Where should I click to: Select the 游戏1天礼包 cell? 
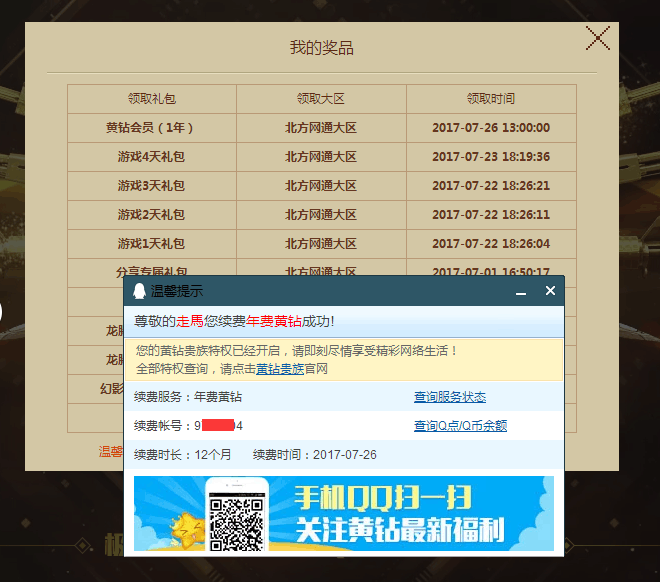click(152, 244)
